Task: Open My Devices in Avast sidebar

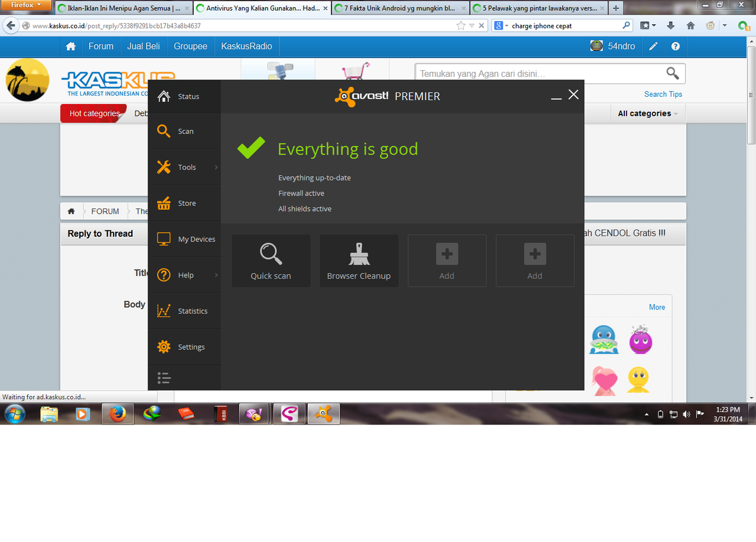Action: (184, 239)
